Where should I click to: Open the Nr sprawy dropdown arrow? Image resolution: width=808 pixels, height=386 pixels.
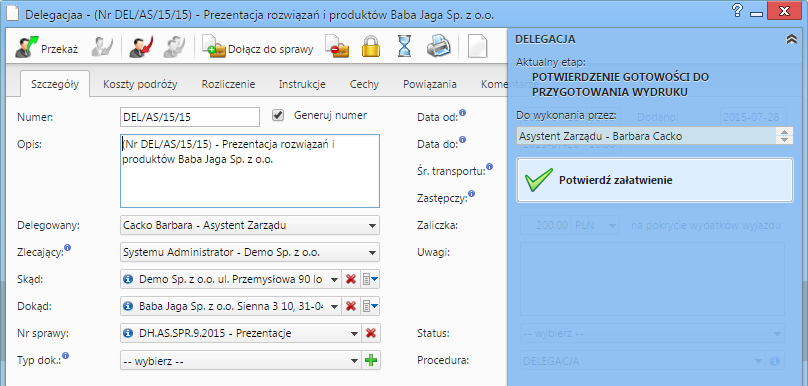pyautogui.click(x=354, y=333)
